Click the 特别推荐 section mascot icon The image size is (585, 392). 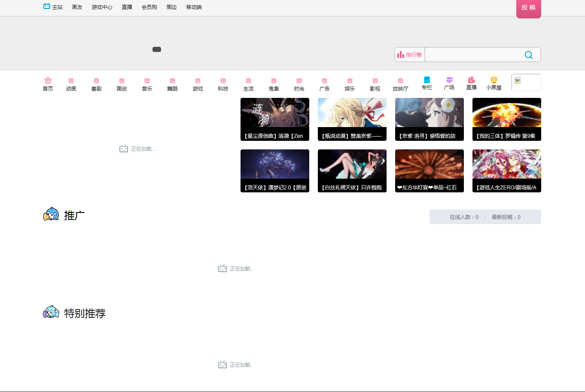pyautogui.click(x=51, y=312)
